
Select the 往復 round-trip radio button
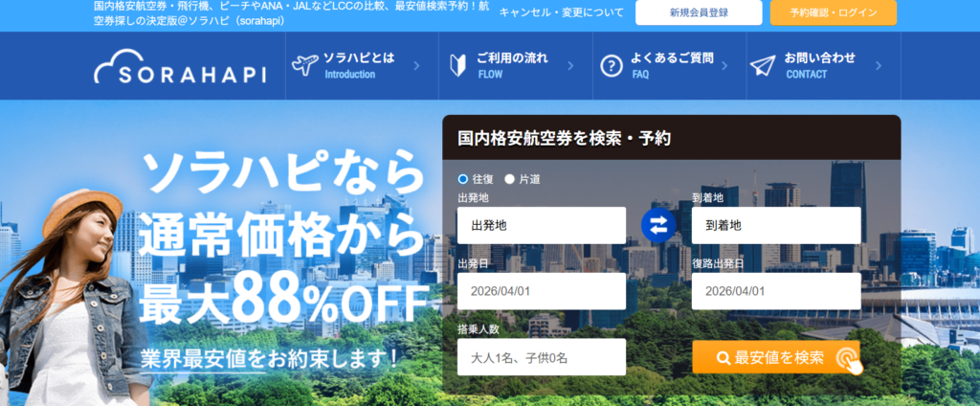(463, 179)
